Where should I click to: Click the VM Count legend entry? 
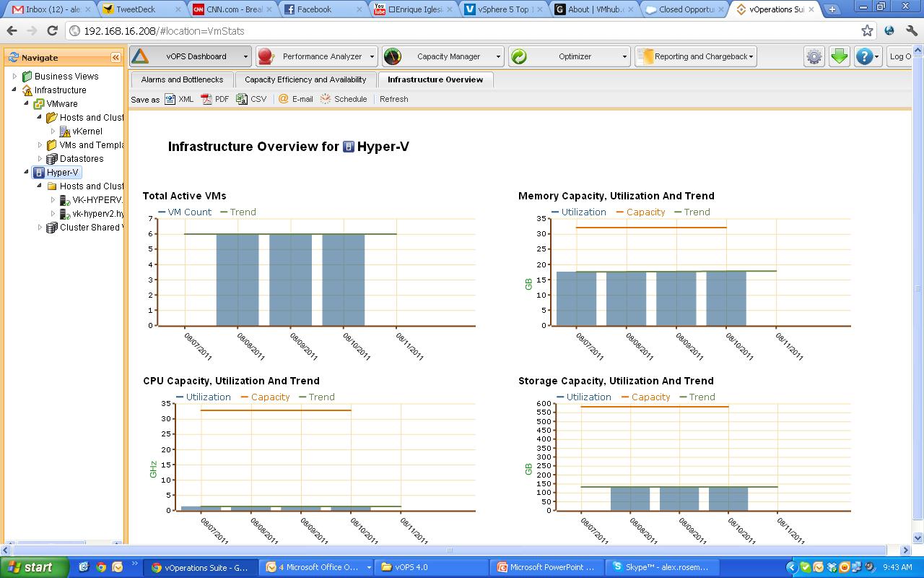click(x=185, y=212)
